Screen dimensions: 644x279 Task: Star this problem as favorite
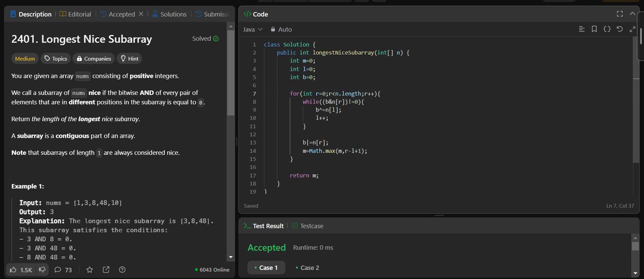[90, 270]
